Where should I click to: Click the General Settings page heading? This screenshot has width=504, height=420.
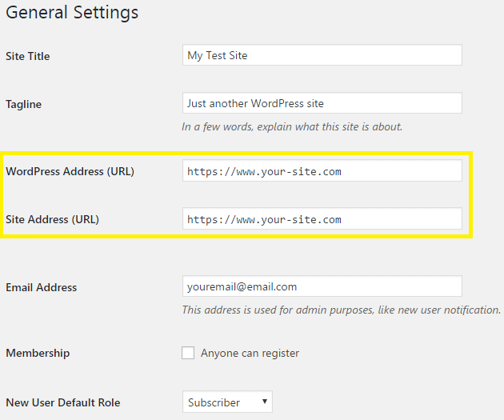pyautogui.click(x=72, y=14)
